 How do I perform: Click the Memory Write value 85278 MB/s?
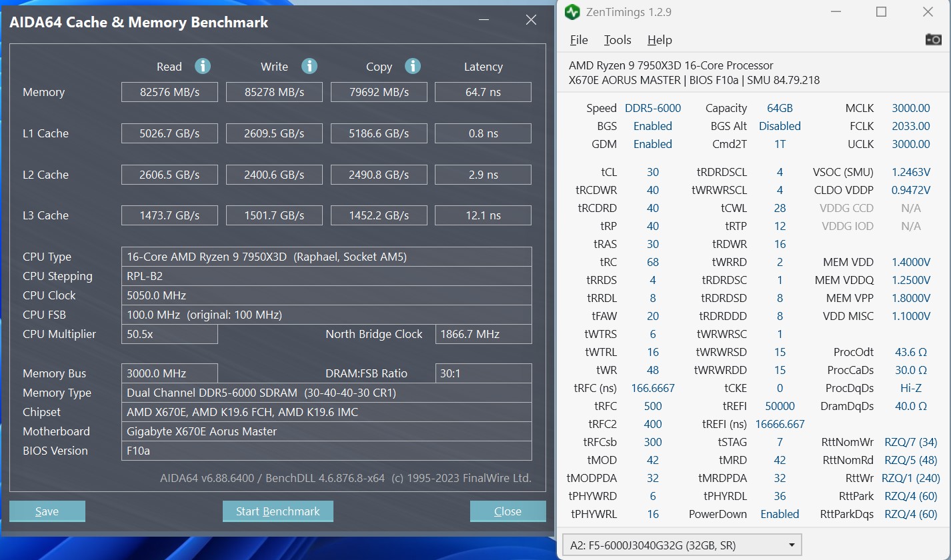[274, 92]
